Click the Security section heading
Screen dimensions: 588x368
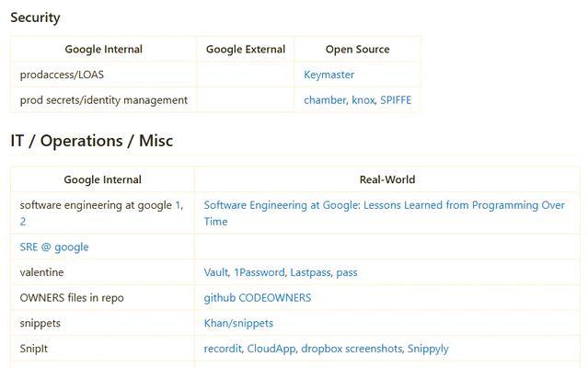click(x=35, y=17)
